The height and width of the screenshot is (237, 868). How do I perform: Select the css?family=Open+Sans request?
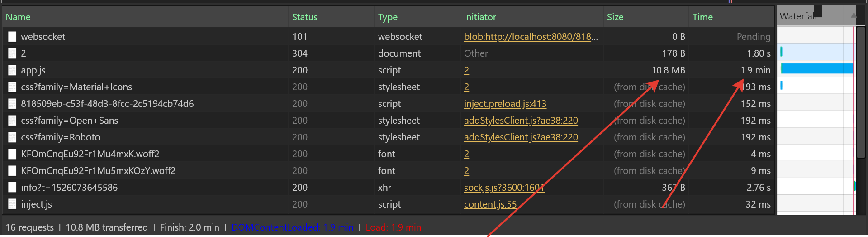[x=69, y=121]
